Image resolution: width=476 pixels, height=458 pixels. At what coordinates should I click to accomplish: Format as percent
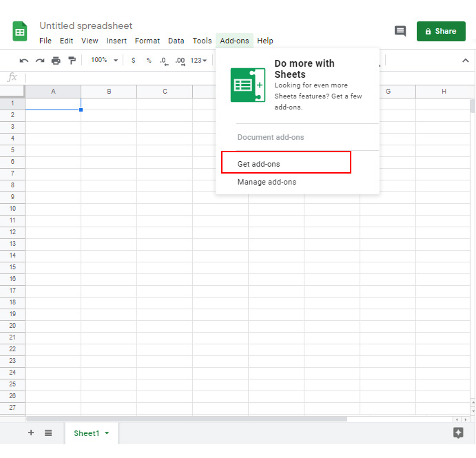[149, 61]
